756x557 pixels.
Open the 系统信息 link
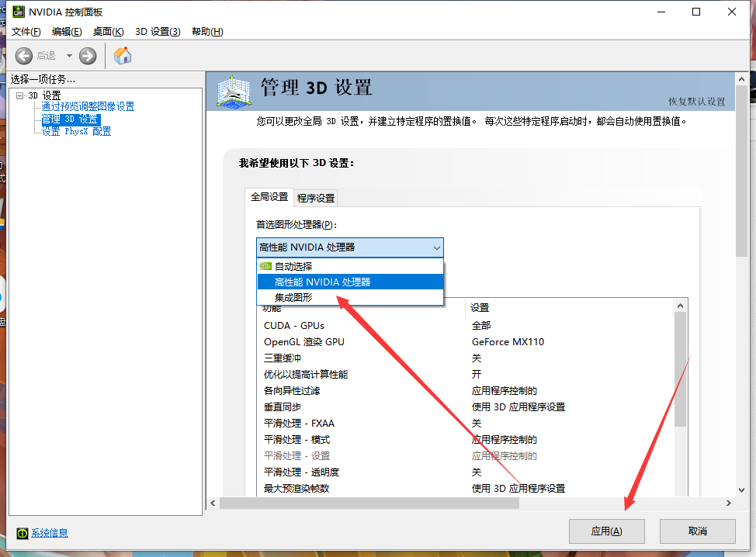click(x=50, y=533)
